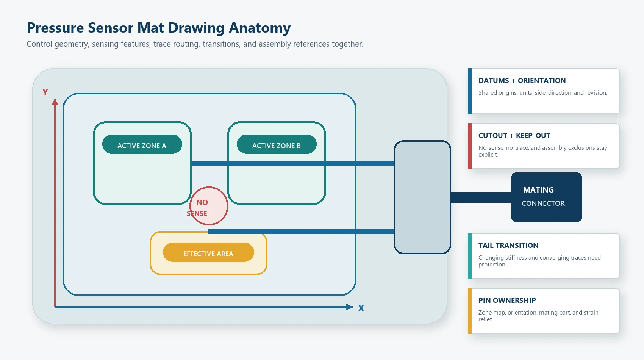Image resolution: width=644 pixels, height=360 pixels.
Task: Click the red accent bar on the Cutout card
Action: [470, 146]
